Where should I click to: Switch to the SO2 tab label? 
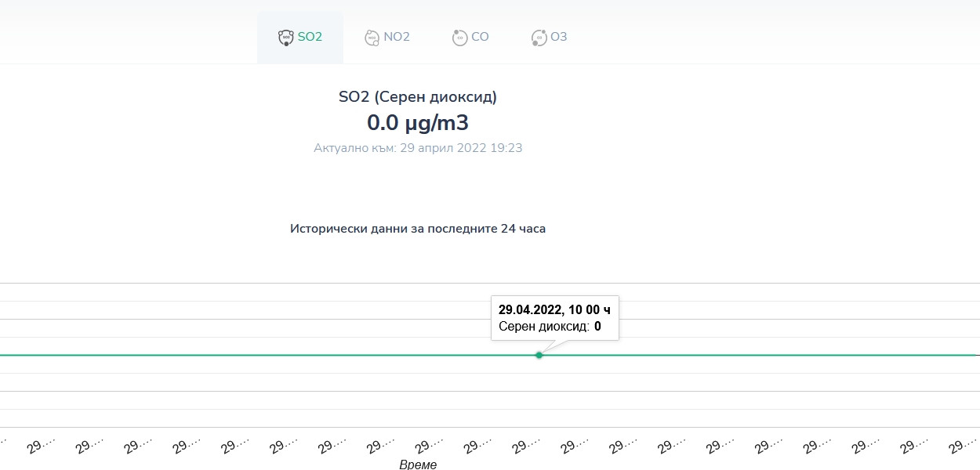pyautogui.click(x=310, y=37)
